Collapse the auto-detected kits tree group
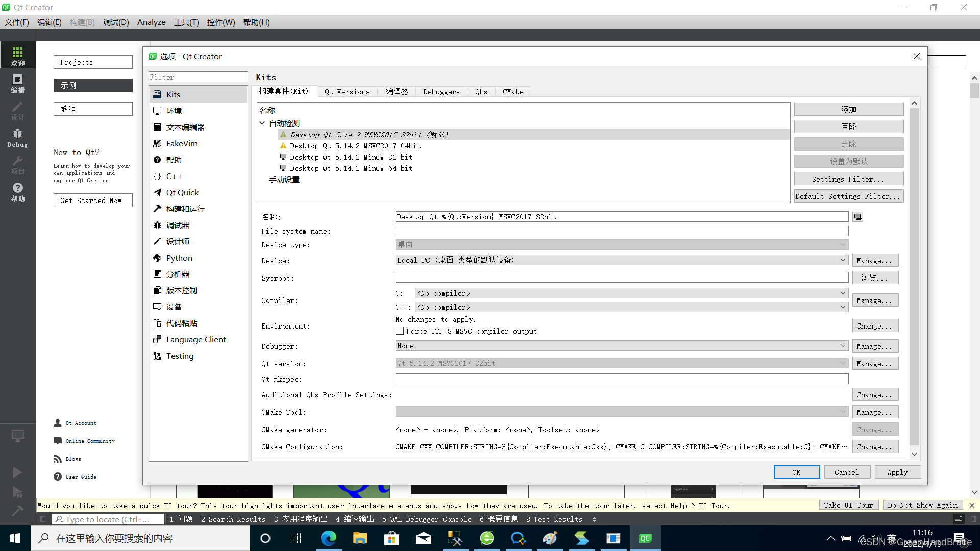 (262, 123)
